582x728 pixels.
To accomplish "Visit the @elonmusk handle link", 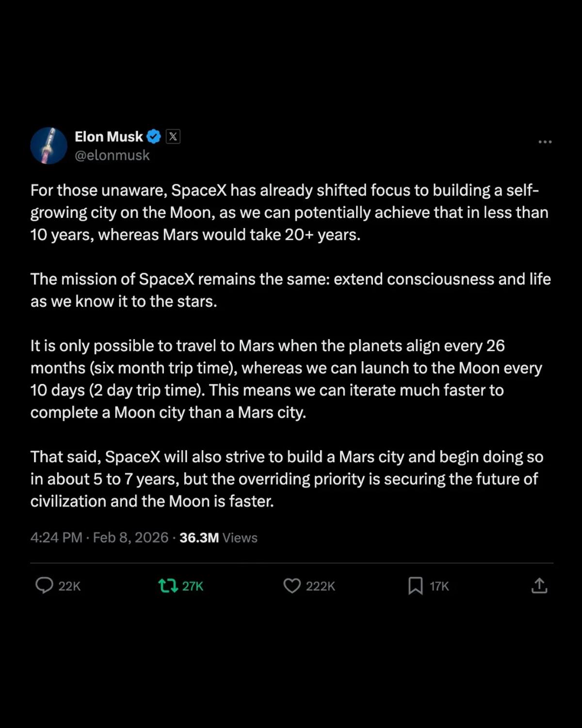I will pos(113,155).
